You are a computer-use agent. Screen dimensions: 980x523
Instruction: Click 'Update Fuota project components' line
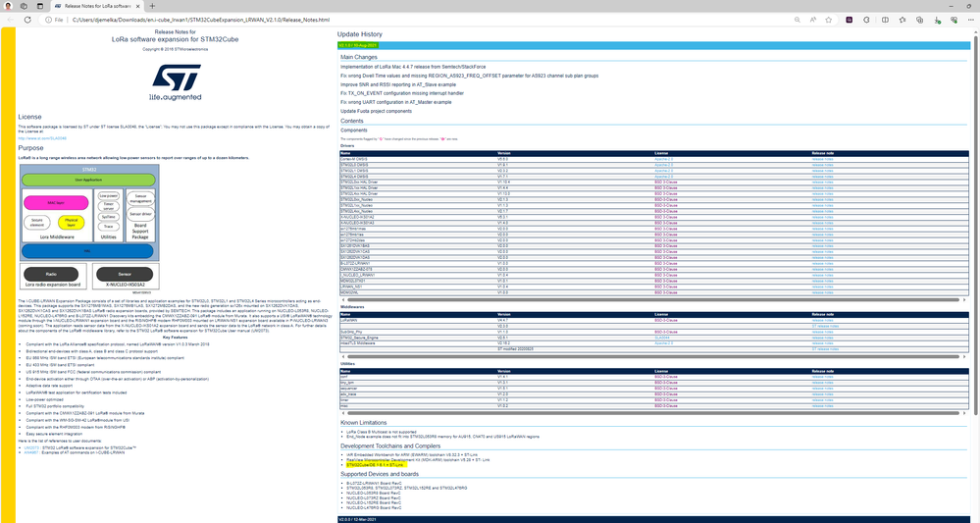coord(377,111)
